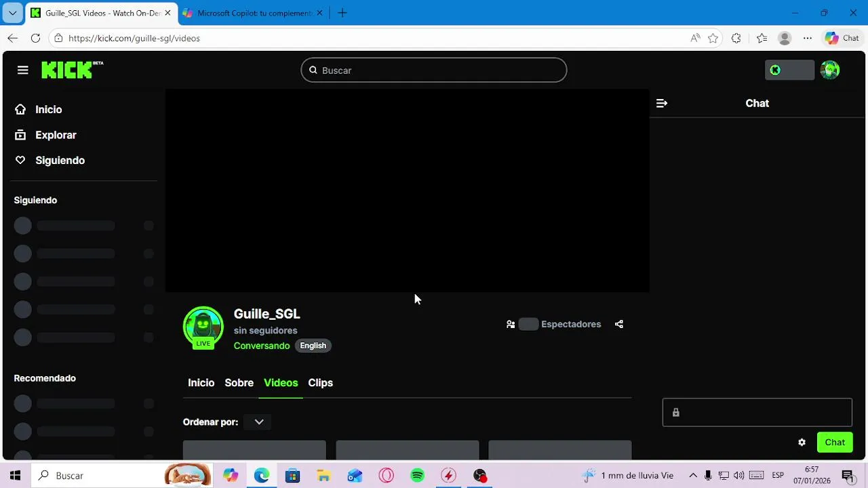Screen dimensions: 868x488
Task: Open chat settings gear icon
Action: point(802,443)
